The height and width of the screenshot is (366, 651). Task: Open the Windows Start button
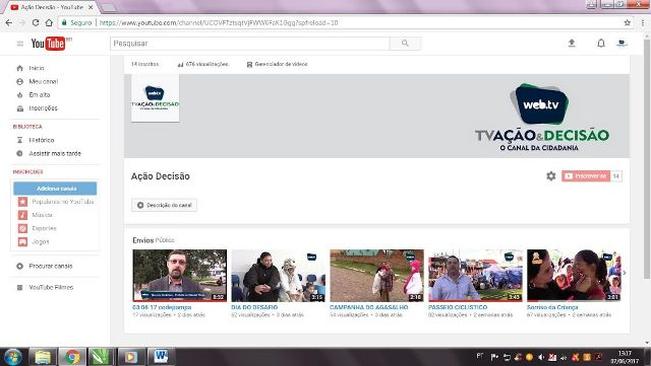tap(12, 357)
